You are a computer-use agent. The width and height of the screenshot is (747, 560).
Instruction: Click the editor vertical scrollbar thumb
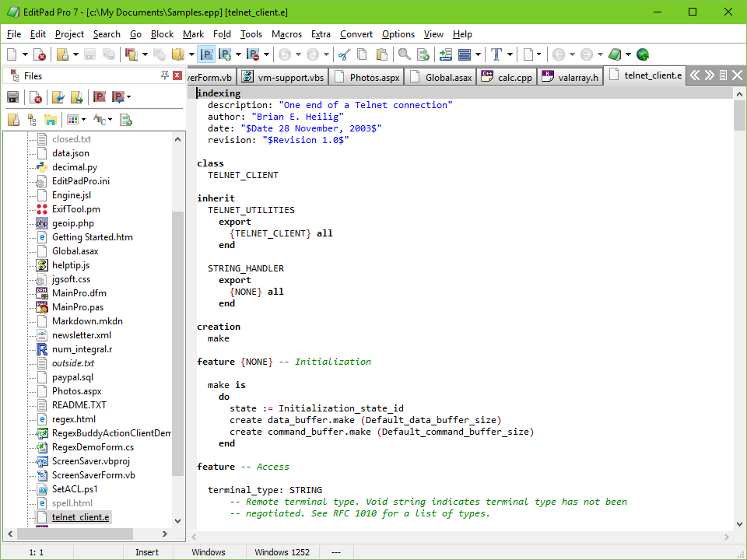(739, 114)
